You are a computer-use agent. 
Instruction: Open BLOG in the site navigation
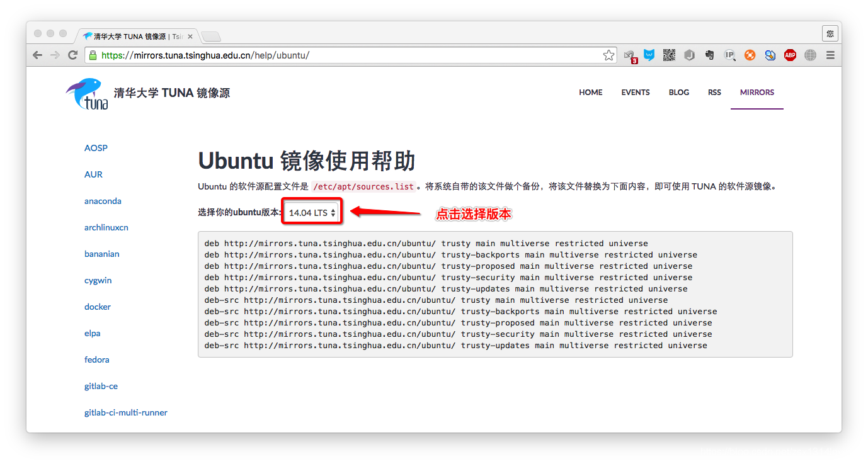tap(679, 93)
